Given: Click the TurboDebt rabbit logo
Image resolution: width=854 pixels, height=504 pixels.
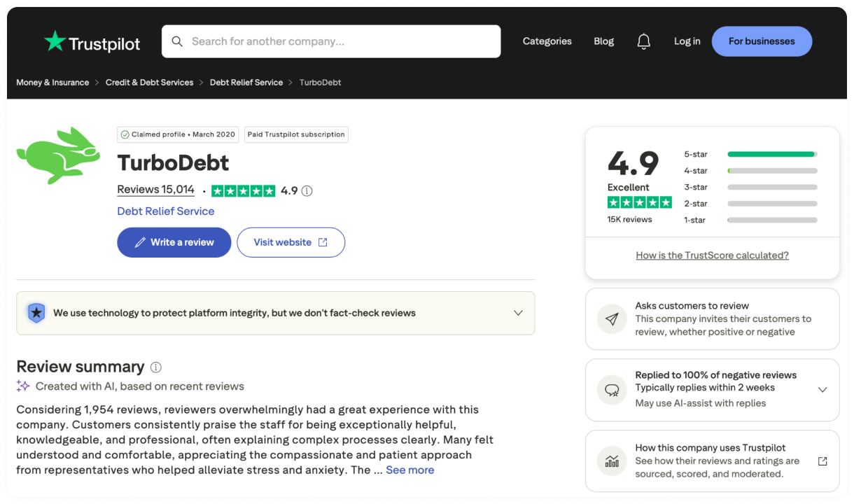Looking at the screenshot, I should coord(59,155).
